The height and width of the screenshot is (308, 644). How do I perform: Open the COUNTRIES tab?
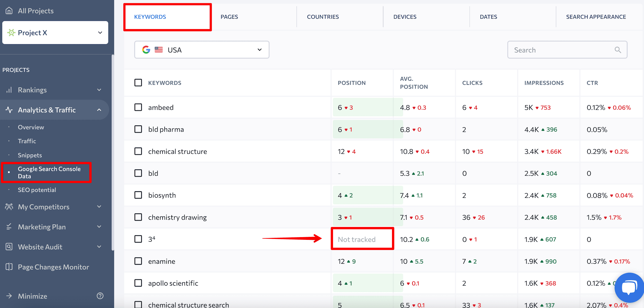point(340,17)
